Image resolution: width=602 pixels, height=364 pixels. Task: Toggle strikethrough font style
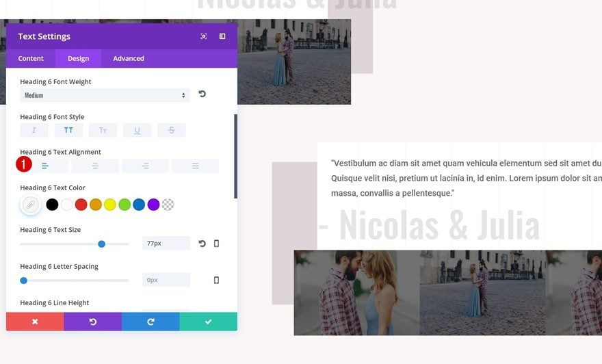[172, 130]
